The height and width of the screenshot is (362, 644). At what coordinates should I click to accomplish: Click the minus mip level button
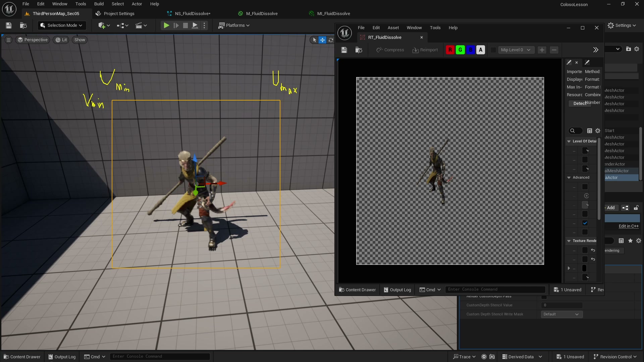pyautogui.click(x=554, y=50)
